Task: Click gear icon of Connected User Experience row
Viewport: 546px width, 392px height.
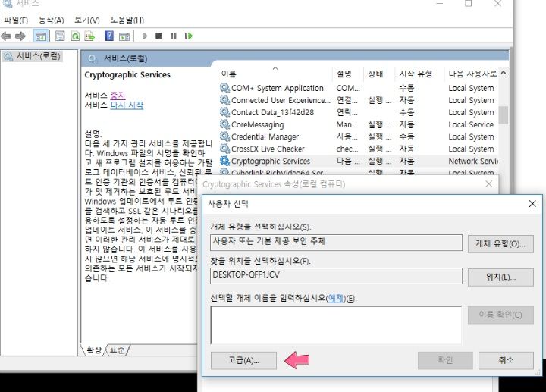Action: coord(225,100)
